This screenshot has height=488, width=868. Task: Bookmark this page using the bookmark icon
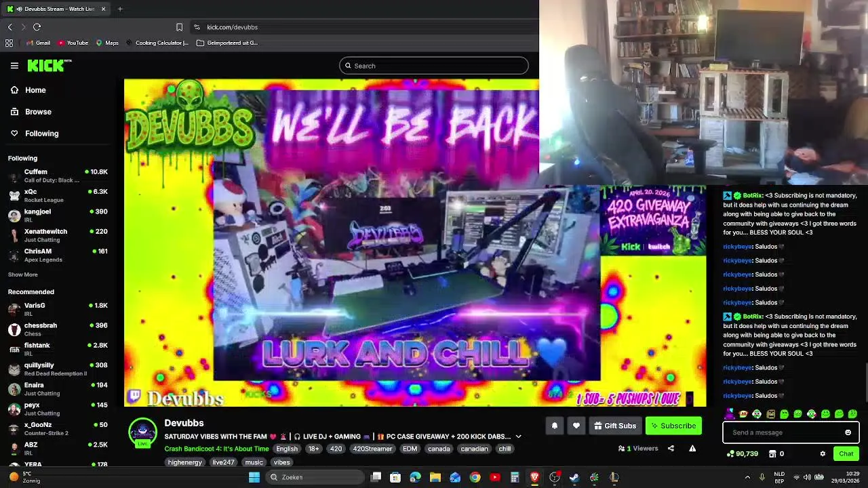click(179, 27)
